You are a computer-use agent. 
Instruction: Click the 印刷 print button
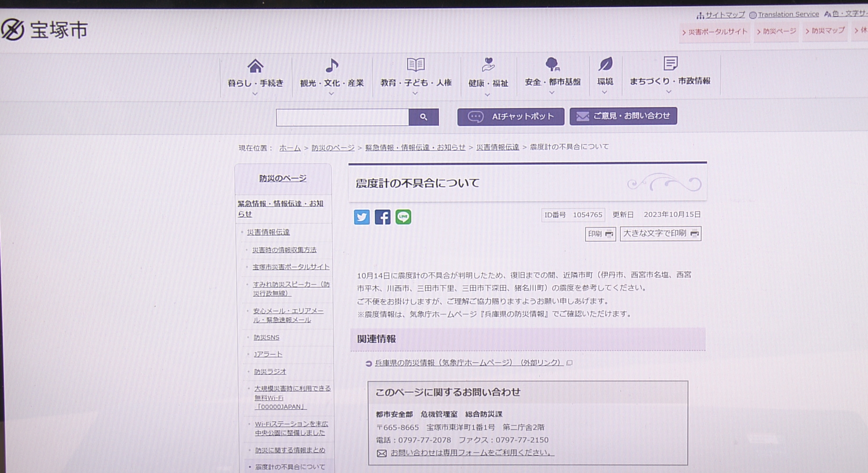(x=600, y=234)
